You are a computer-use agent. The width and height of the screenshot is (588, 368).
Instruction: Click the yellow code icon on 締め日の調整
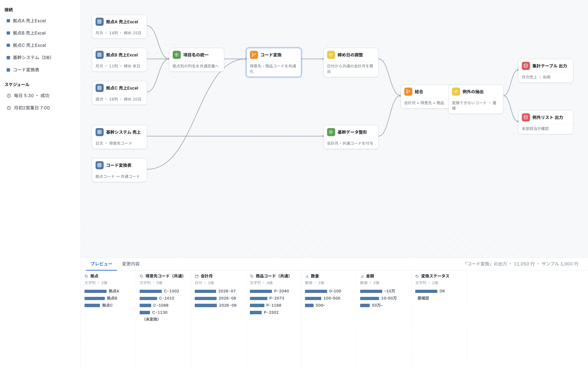coord(331,55)
